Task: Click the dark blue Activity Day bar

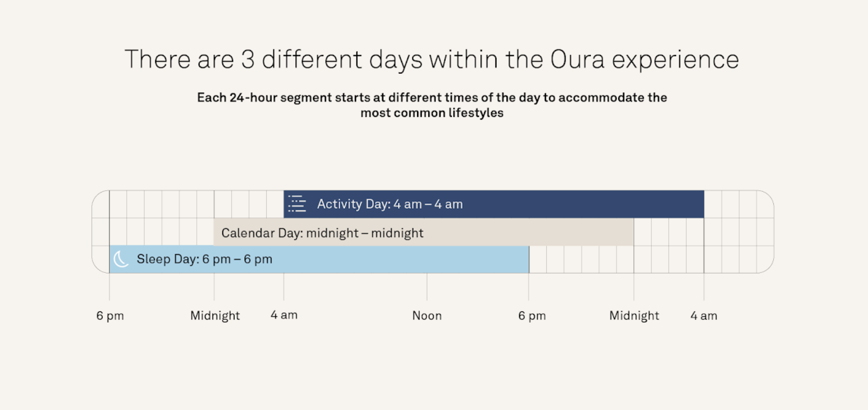Action: coord(494,204)
